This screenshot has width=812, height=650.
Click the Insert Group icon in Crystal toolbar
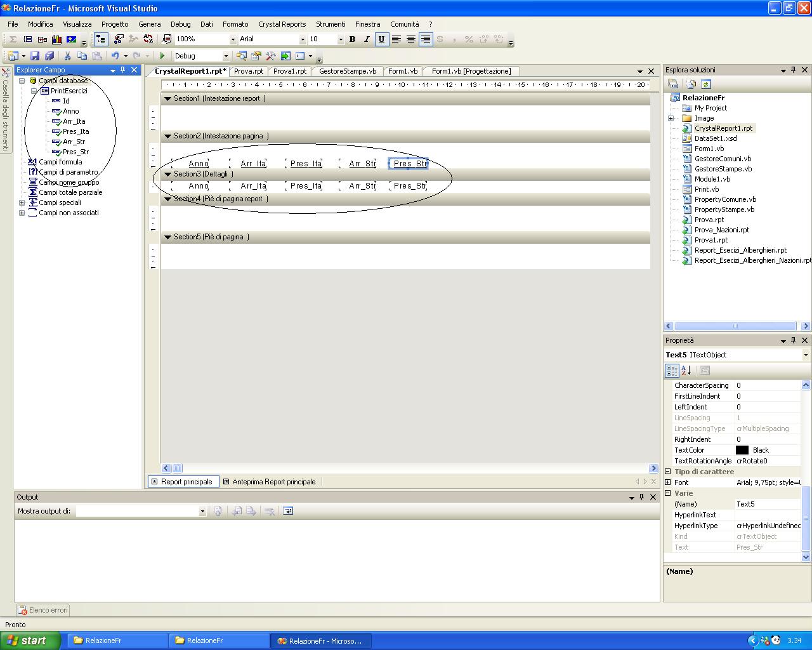(28, 39)
